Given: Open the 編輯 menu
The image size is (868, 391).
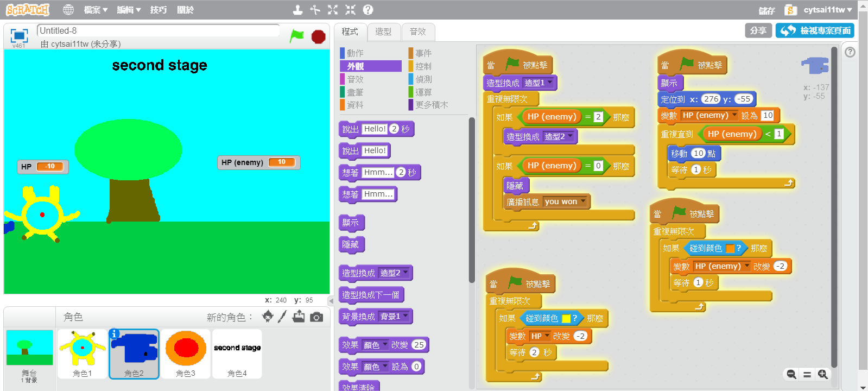Looking at the screenshot, I should pos(129,10).
